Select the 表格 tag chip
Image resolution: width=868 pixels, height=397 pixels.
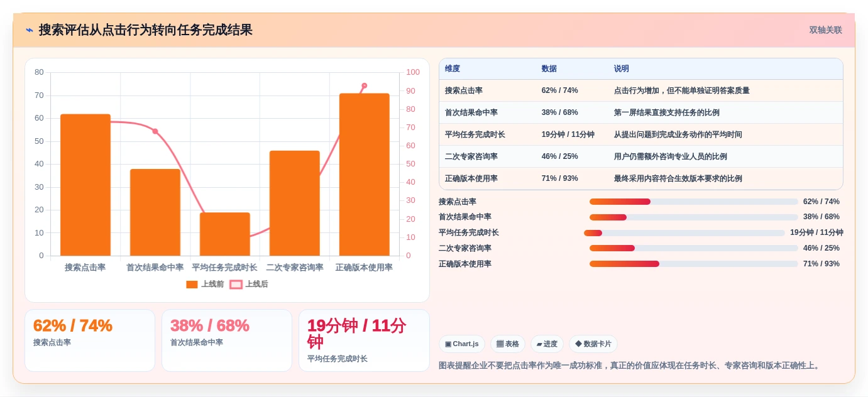(508, 344)
